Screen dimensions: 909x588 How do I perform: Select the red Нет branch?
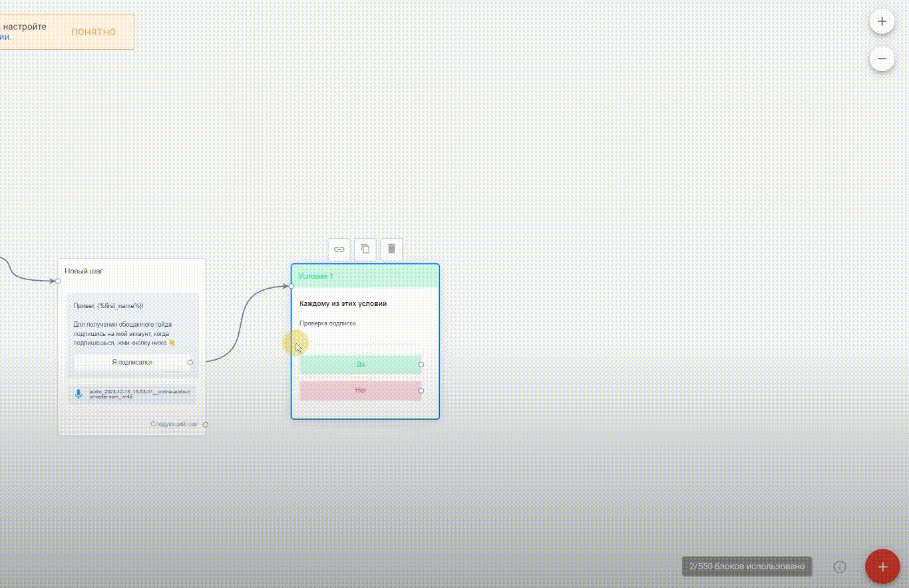(x=360, y=390)
